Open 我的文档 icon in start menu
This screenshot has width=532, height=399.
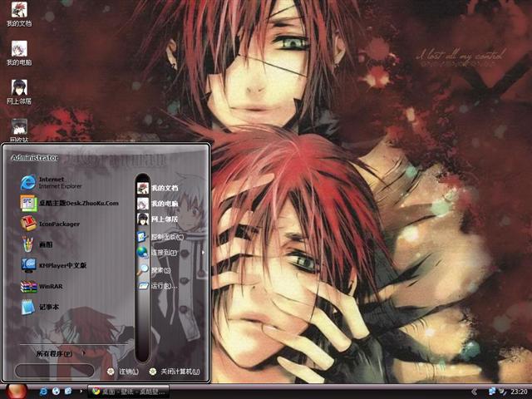pos(142,188)
